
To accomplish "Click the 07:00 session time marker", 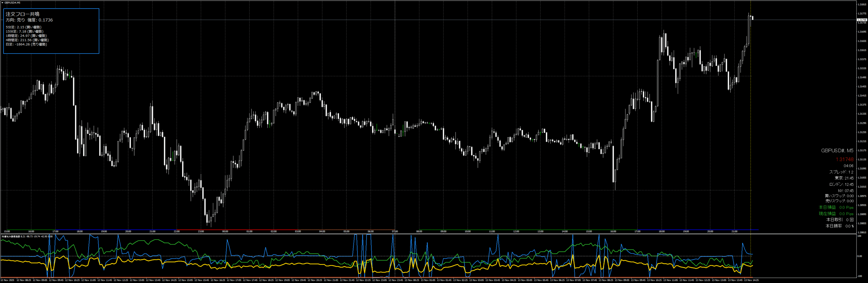I will pos(395,231).
